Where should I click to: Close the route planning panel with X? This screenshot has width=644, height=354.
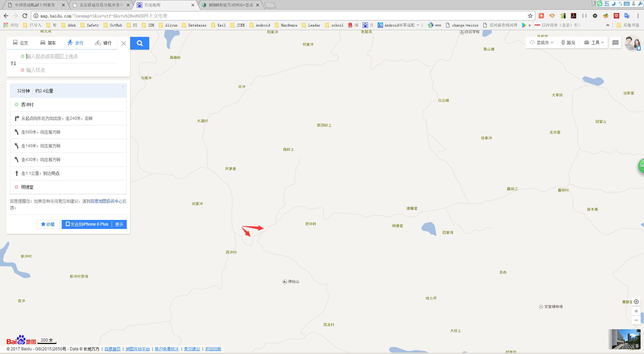pos(123,43)
